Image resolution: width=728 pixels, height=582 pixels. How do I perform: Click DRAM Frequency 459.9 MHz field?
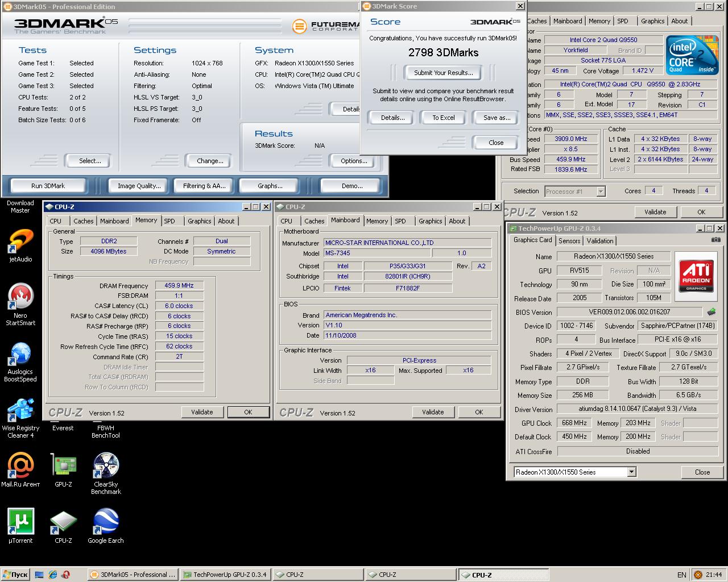point(179,285)
